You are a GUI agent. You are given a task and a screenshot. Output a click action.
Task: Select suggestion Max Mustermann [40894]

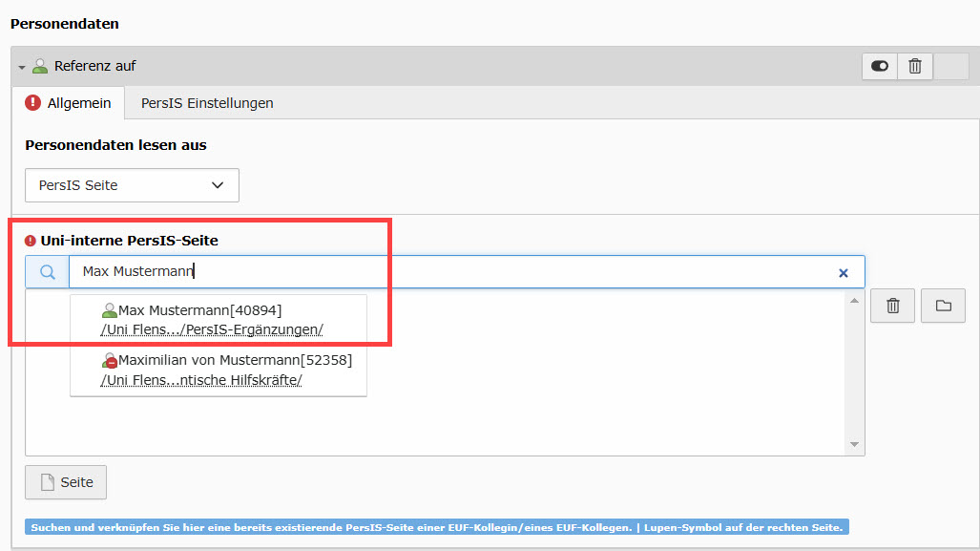pyautogui.click(x=199, y=310)
